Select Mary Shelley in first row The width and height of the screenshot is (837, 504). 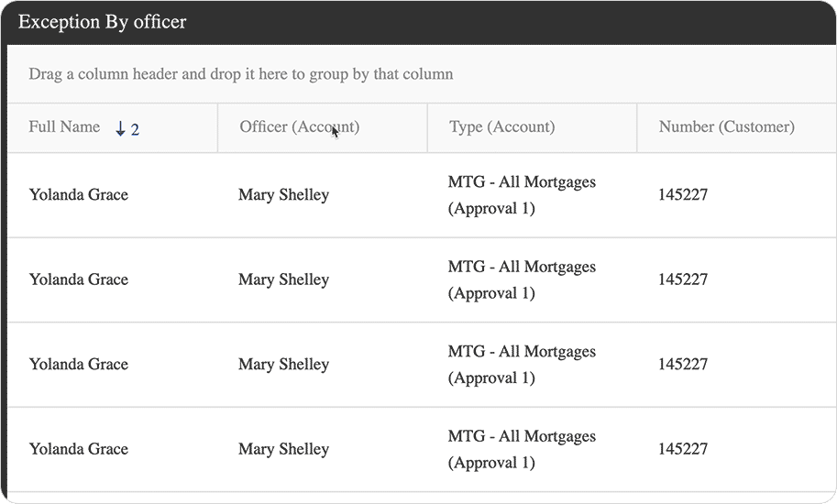click(283, 194)
